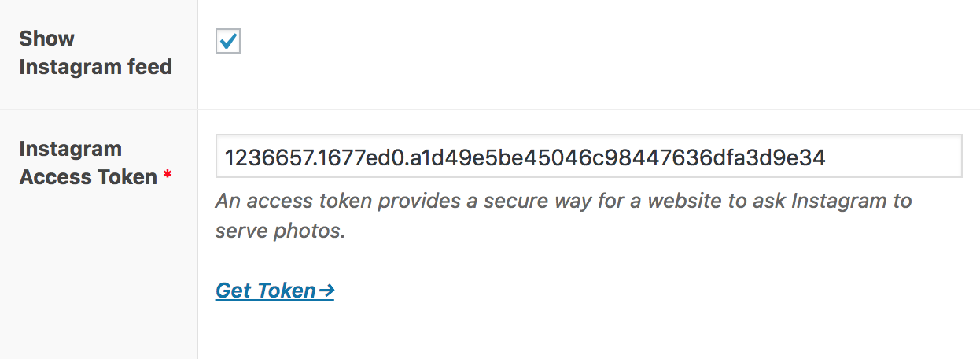Viewport: 980px width, 359px height.
Task: Click the word "Get" in the link
Action: click(234, 291)
